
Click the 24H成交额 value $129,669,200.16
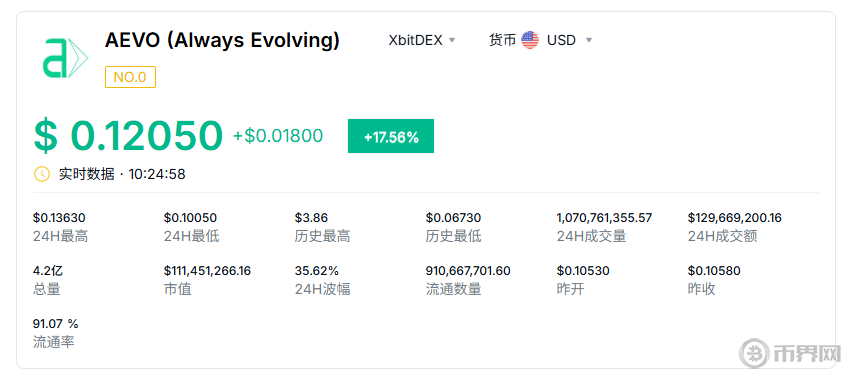(x=735, y=218)
